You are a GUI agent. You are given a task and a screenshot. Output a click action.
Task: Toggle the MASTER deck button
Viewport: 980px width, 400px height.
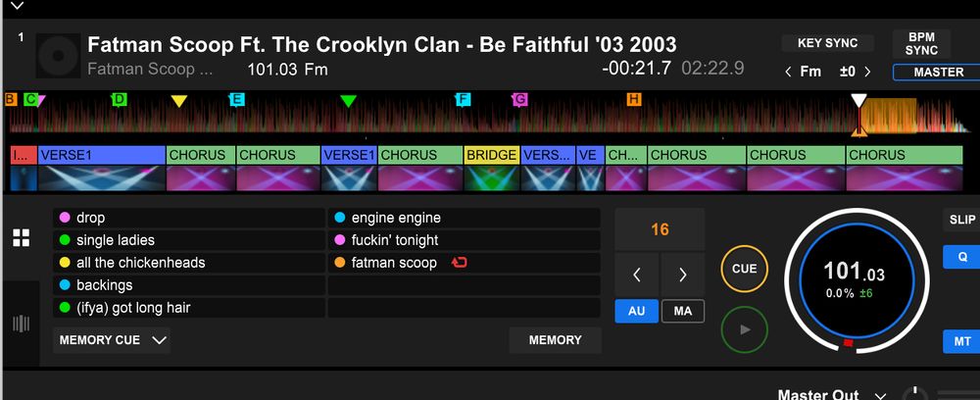(938, 72)
